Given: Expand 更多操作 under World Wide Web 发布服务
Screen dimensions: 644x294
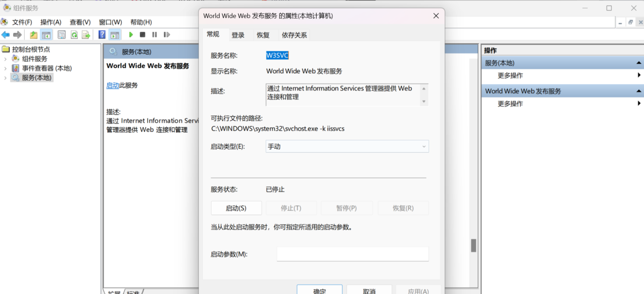Looking at the screenshot, I should [x=639, y=103].
